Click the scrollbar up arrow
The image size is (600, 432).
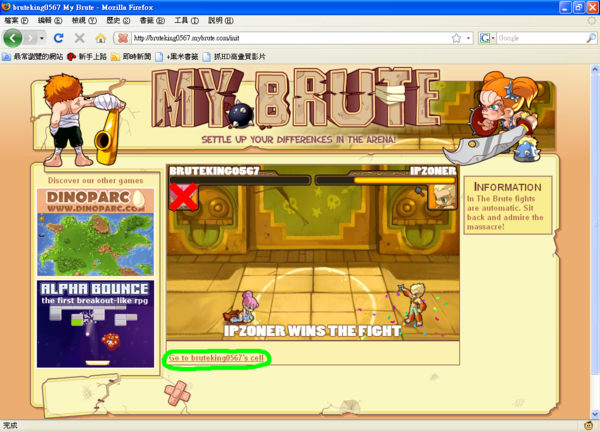click(595, 69)
